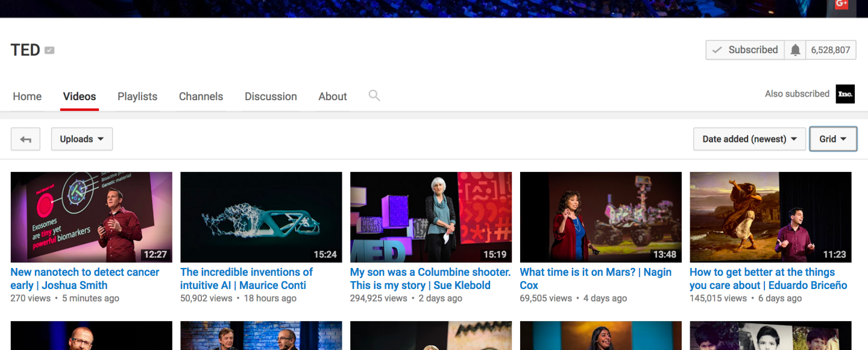Expand the Uploads dropdown
Screen dimensions: 868x350
pyautogui.click(x=82, y=139)
